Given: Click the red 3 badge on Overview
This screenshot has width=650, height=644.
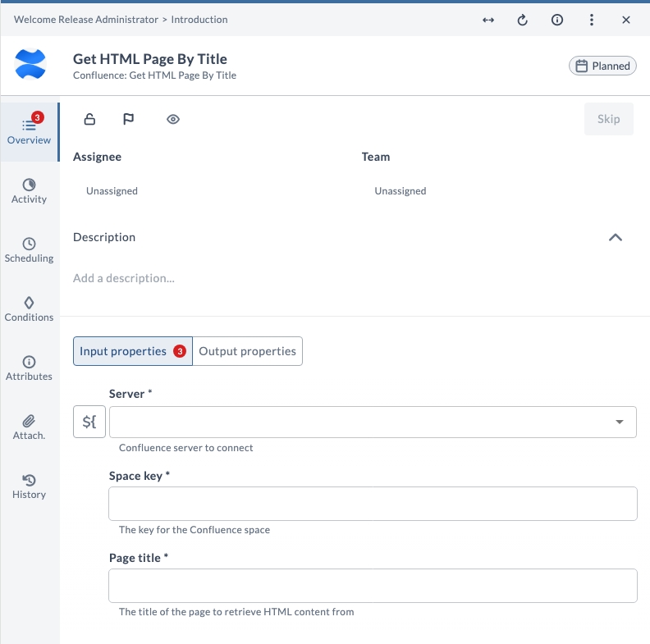Looking at the screenshot, I should click(x=37, y=117).
